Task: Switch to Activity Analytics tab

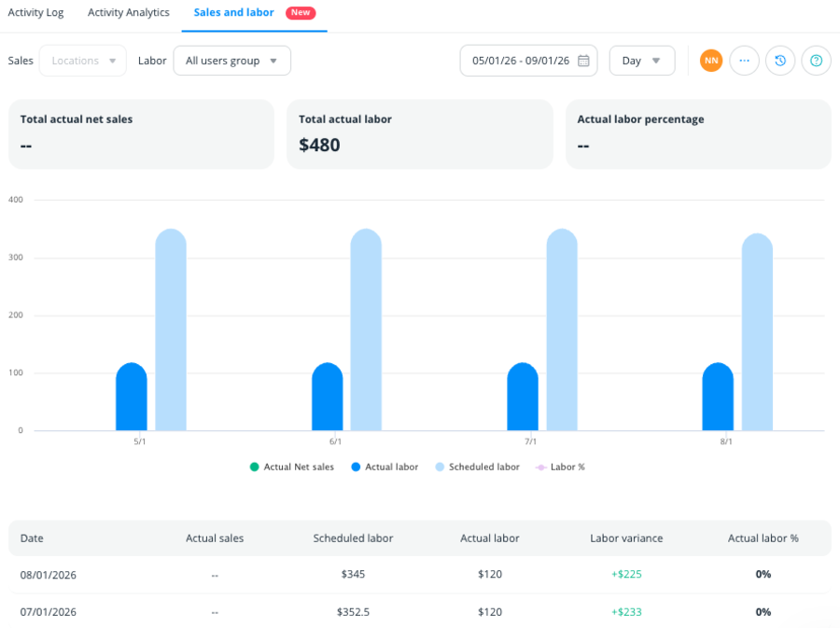Action: pos(129,12)
